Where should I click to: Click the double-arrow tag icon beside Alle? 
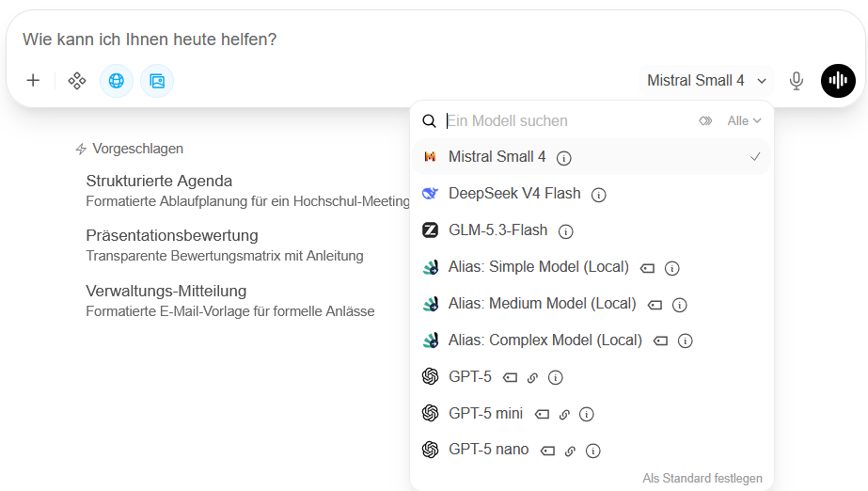[705, 120]
